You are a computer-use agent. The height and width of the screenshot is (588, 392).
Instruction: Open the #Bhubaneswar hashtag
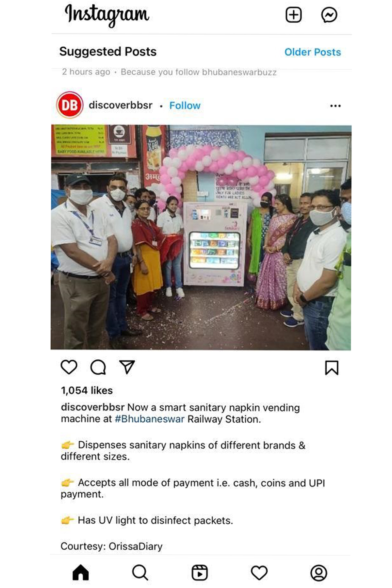coord(150,419)
